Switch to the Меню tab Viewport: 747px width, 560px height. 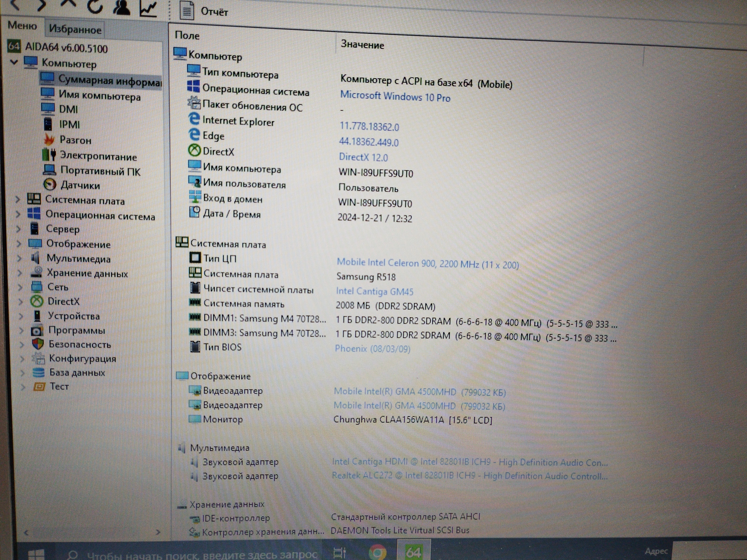[22, 26]
